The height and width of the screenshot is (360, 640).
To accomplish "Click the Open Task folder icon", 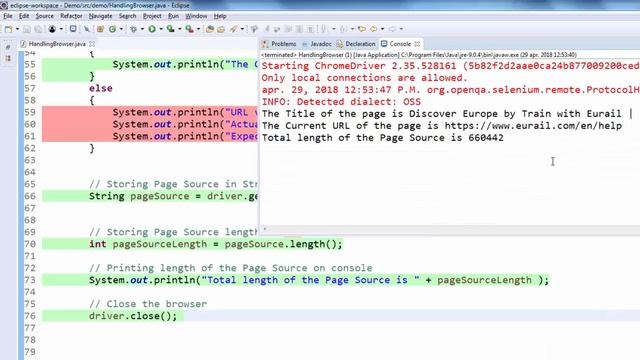I will (221, 29).
